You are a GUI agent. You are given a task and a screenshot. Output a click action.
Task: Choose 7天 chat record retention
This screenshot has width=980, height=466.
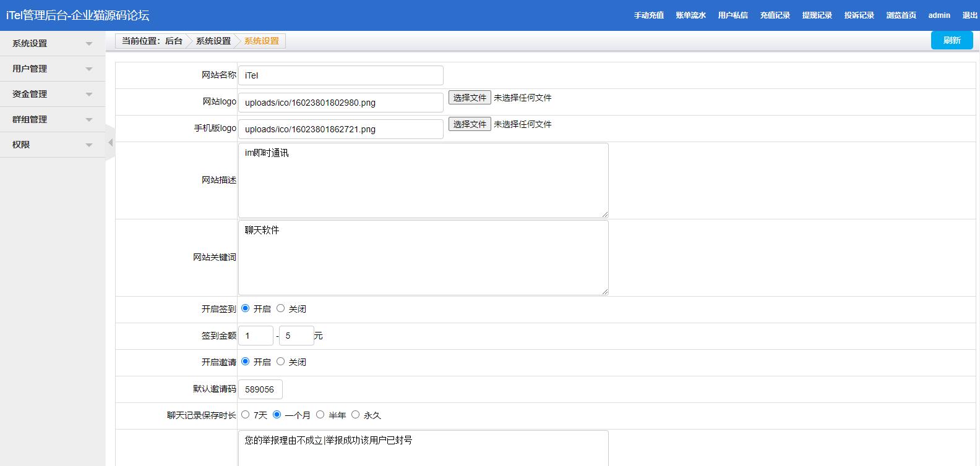[x=246, y=415]
